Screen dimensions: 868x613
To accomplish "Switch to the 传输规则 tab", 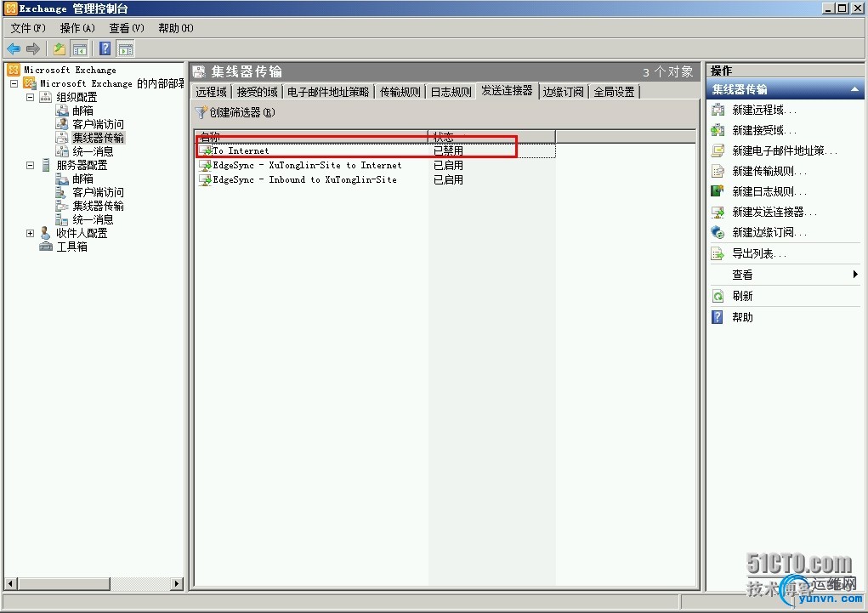I will click(x=400, y=92).
